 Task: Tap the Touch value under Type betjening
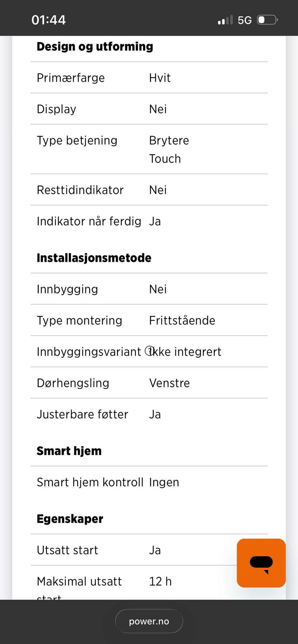point(165,159)
